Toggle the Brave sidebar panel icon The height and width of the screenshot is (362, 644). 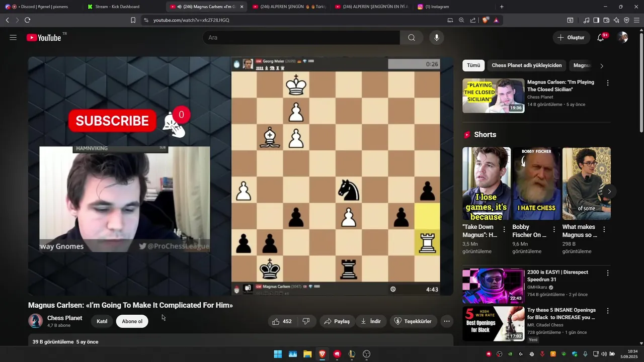tap(596, 20)
